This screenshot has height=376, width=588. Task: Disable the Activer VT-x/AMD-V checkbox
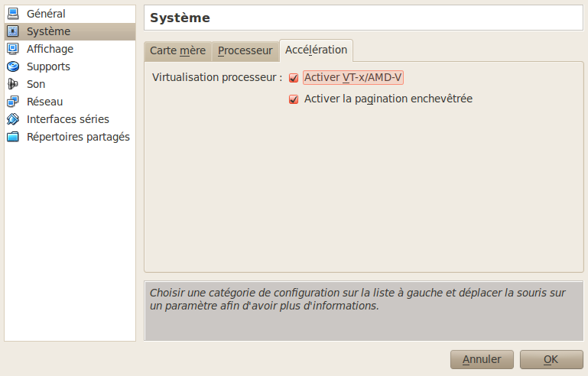[x=294, y=78]
